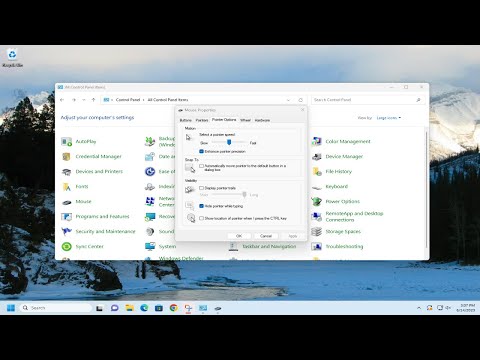
Task: Enable show pointer location with CTRL key
Action: (x=201, y=218)
